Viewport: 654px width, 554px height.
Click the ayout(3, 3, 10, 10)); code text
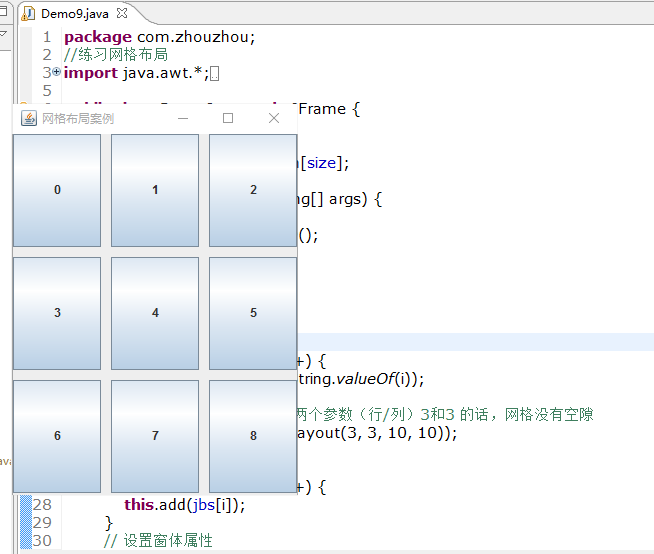click(377, 433)
